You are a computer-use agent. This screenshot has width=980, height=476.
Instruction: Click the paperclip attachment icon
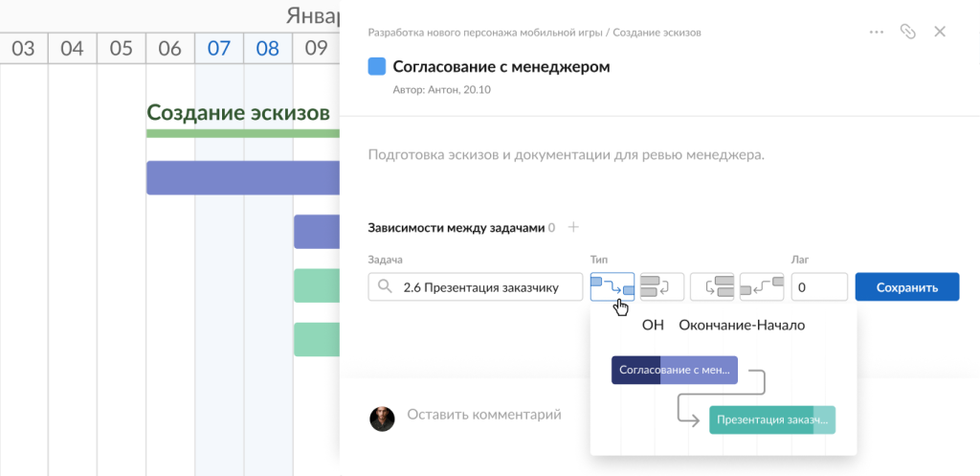[x=907, y=32]
